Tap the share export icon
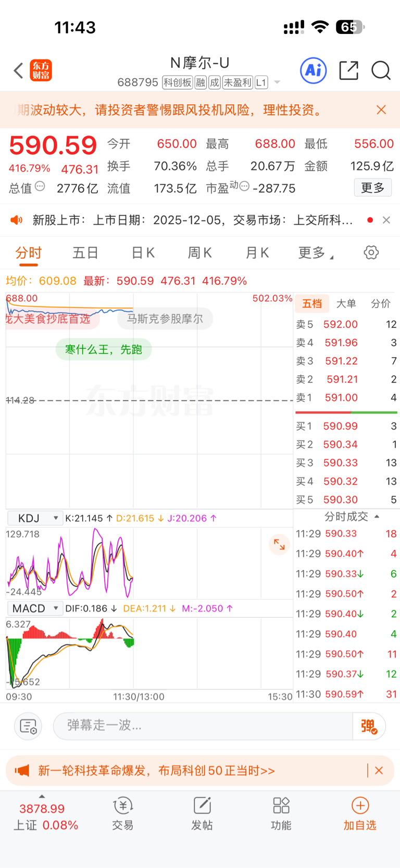The width and height of the screenshot is (400, 868). pos(348,70)
